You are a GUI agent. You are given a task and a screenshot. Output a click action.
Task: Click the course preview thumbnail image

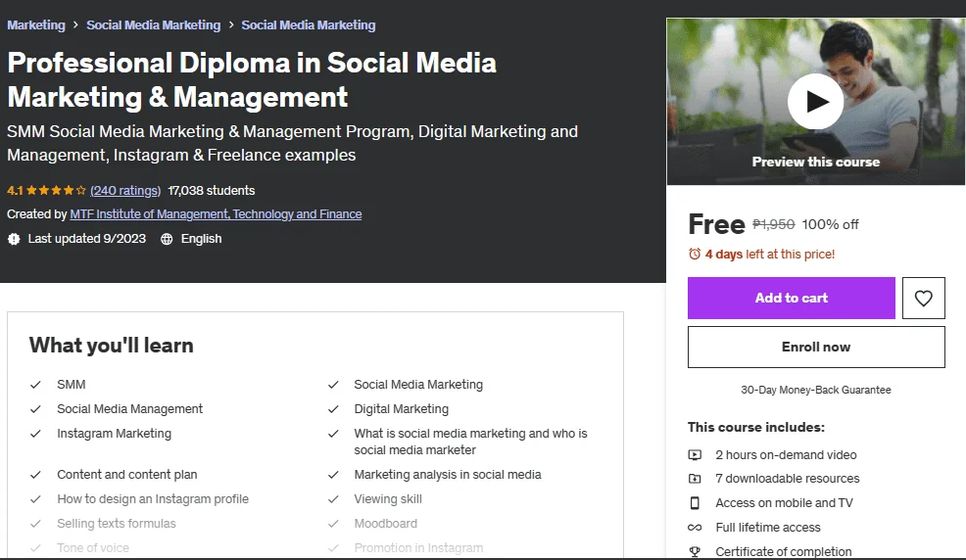point(815,102)
